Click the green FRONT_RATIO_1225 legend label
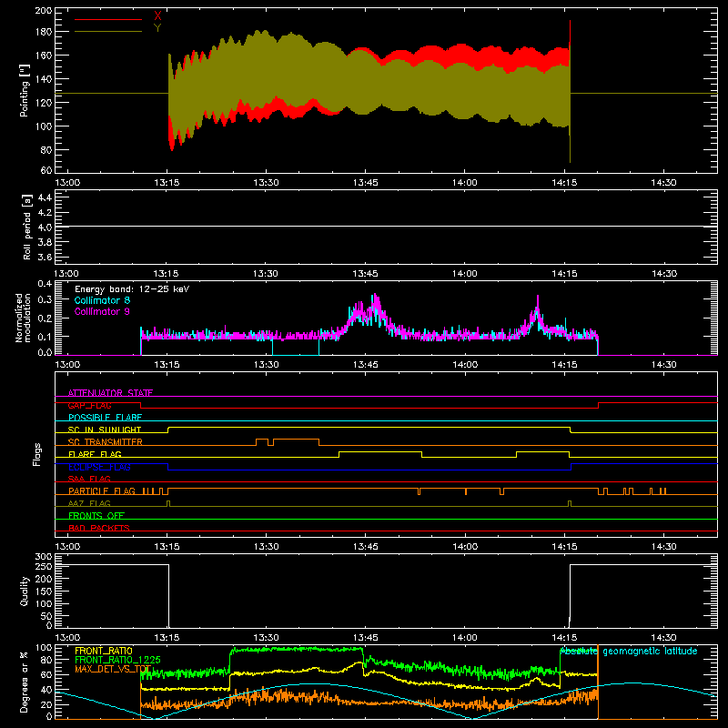The image size is (728, 728). click(x=118, y=660)
